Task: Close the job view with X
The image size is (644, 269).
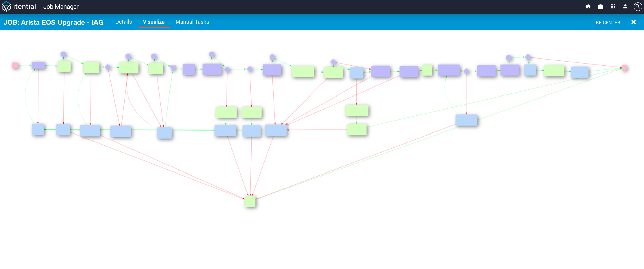Action: [x=634, y=22]
